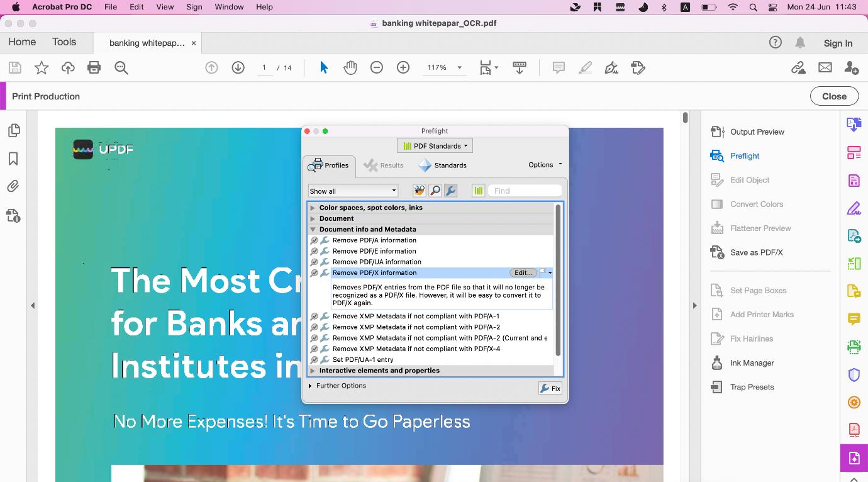Open Output Preview in Print Production
The image size is (868, 482).
click(747, 132)
